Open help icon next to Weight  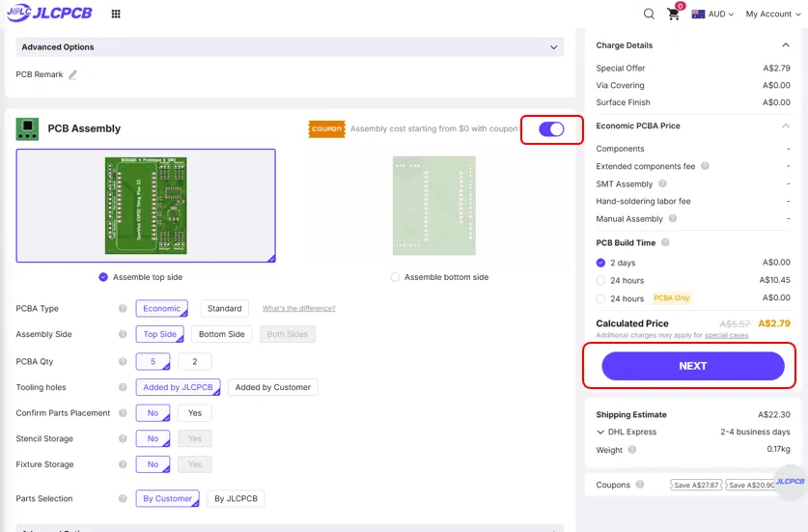pyautogui.click(x=632, y=450)
